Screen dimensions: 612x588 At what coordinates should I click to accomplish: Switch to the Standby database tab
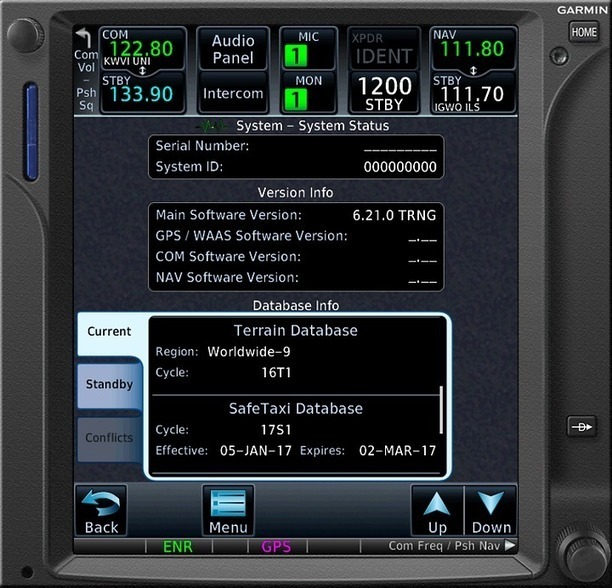(109, 384)
